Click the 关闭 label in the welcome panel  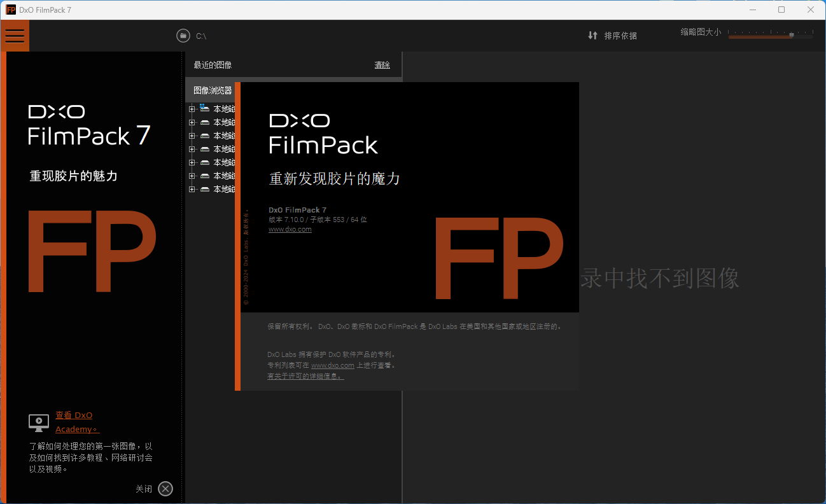tap(144, 489)
